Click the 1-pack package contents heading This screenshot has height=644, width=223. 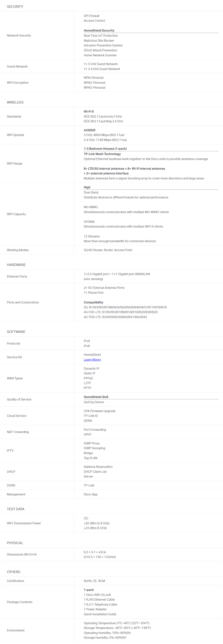pos(89,590)
